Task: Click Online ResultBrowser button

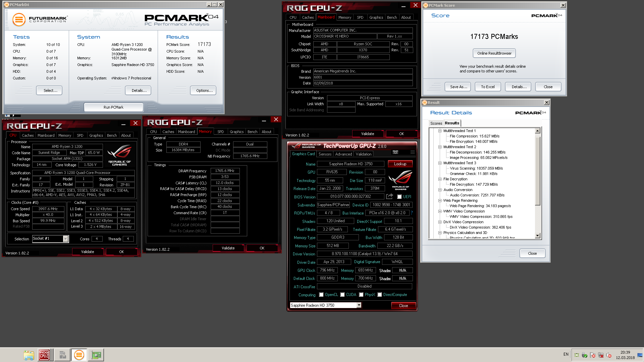Action: coord(494,53)
